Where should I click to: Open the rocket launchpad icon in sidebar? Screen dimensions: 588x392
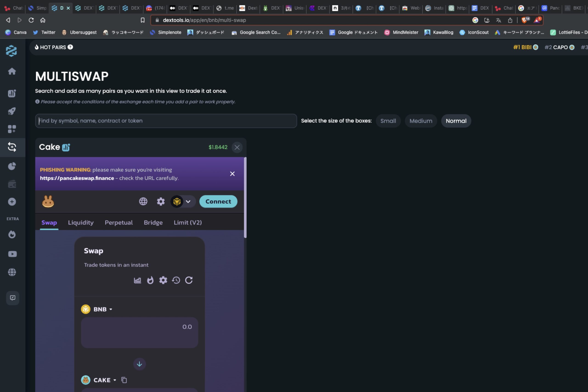(x=12, y=111)
